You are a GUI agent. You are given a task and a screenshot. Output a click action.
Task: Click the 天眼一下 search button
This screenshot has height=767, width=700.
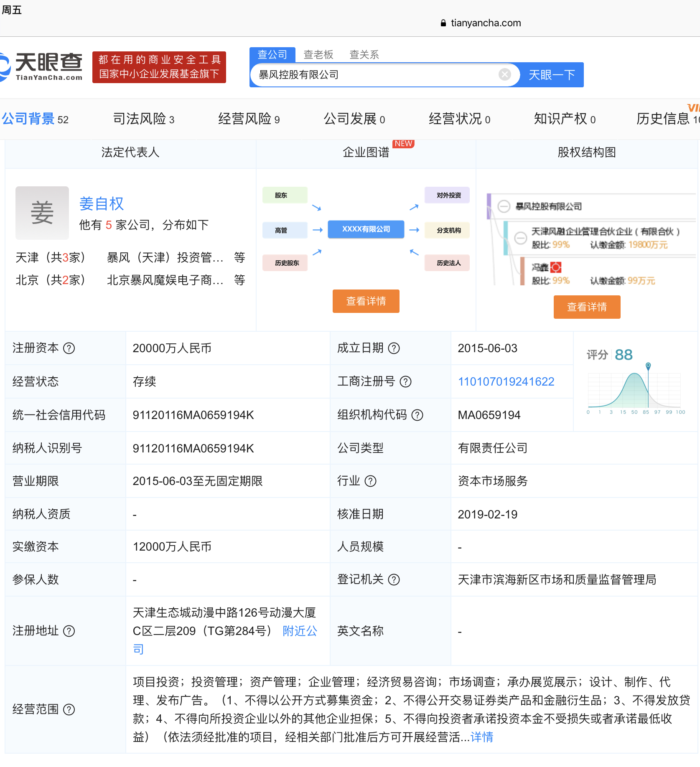pyautogui.click(x=552, y=75)
